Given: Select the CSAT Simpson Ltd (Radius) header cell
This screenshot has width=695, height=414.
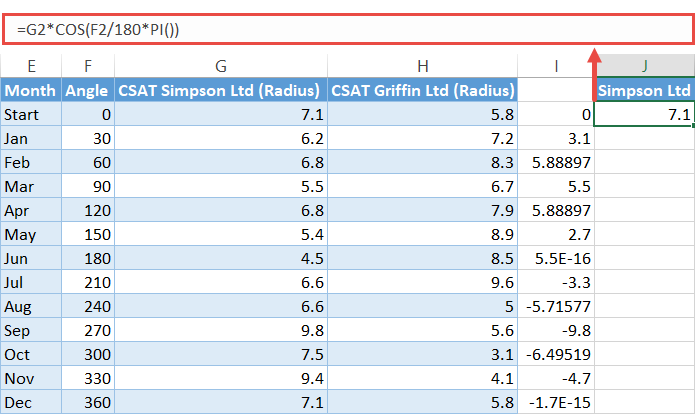Looking at the screenshot, I should pos(220,91).
